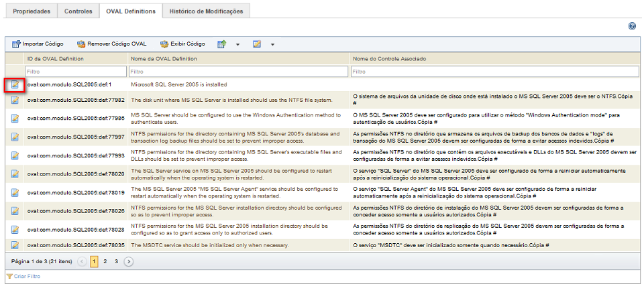Viewport: 644px width, 284px height.
Task: Select the OVAL Definitions tab
Action: [x=131, y=11]
